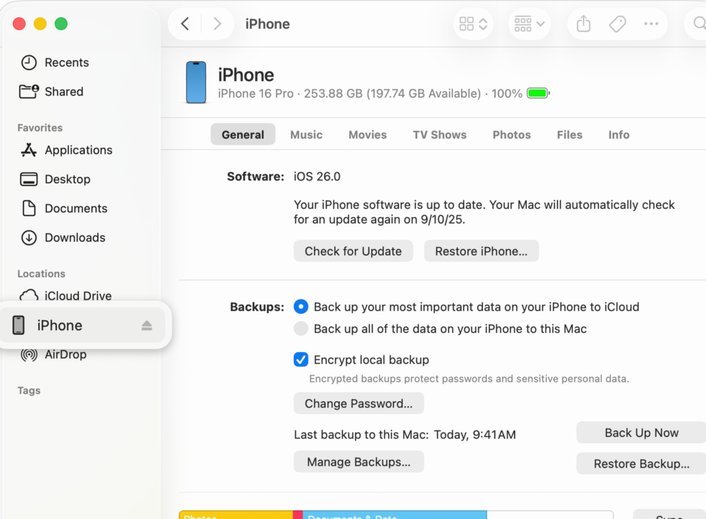Open the icon view switcher
Screen dimensions: 706x519
473,24
